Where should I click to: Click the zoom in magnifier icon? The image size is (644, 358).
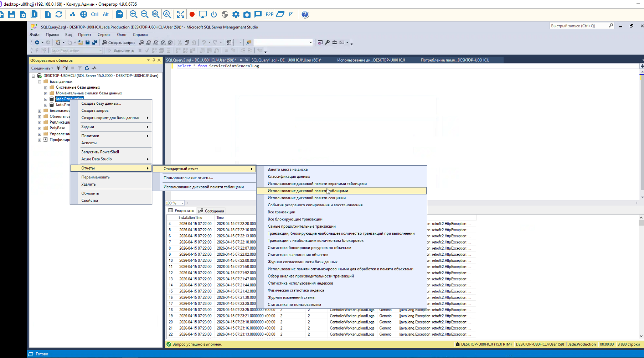133,14
